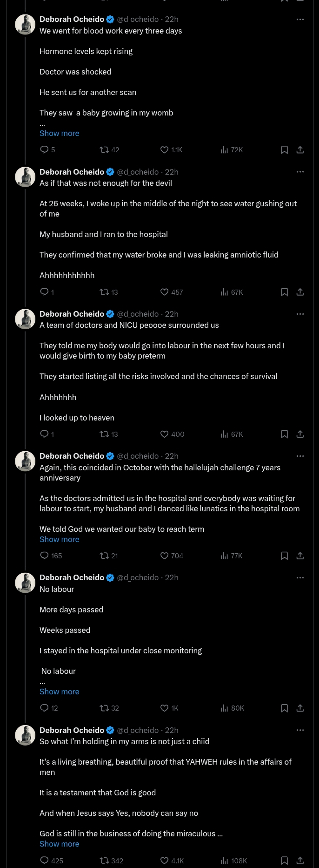This screenshot has width=319, height=868.
Task: Share the 'water gushing out' tweet
Action: [300, 292]
